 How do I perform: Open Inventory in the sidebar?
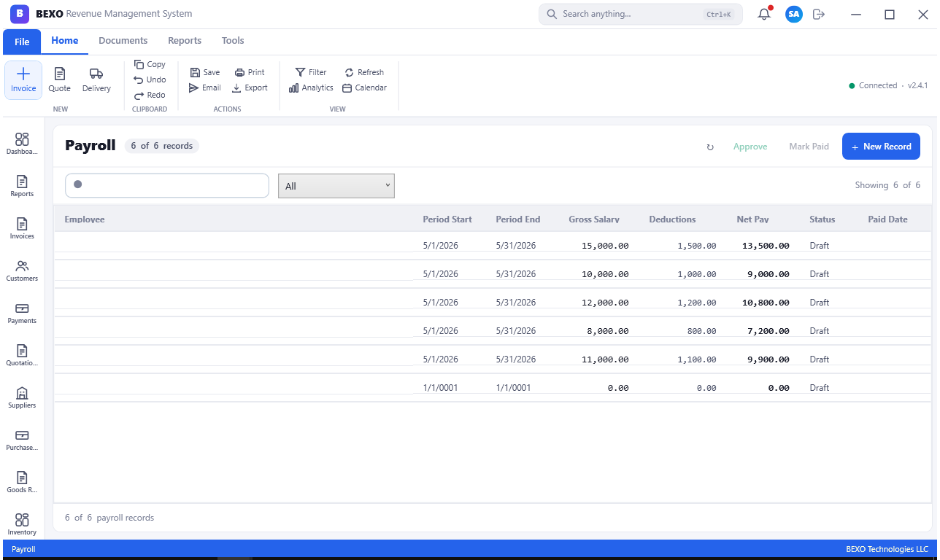(22, 524)
